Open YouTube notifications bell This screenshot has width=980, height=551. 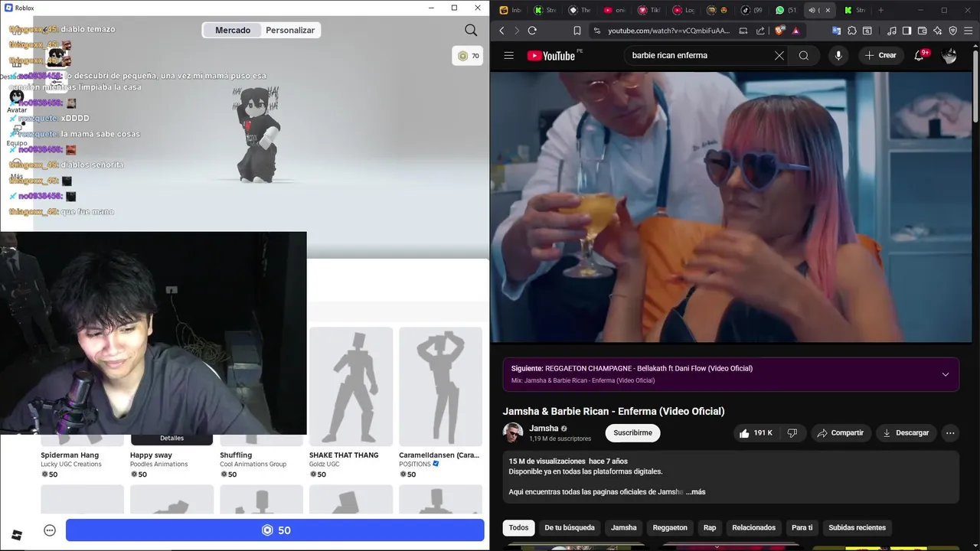click(920, 55)
